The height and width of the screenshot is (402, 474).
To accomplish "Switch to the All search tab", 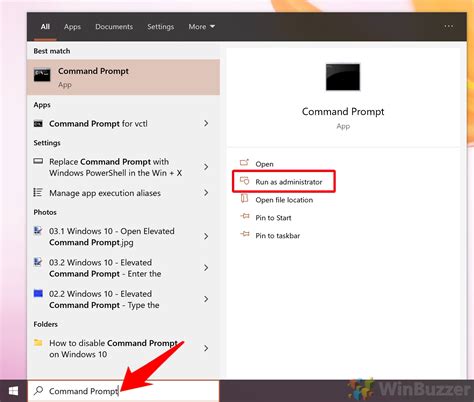I will pyautogui.click(x=45, y=27).
